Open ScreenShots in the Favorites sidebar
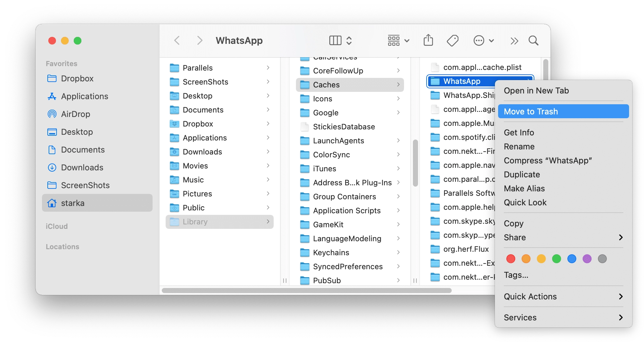Viewport: 644px width, 342px height. click(97, 185)
